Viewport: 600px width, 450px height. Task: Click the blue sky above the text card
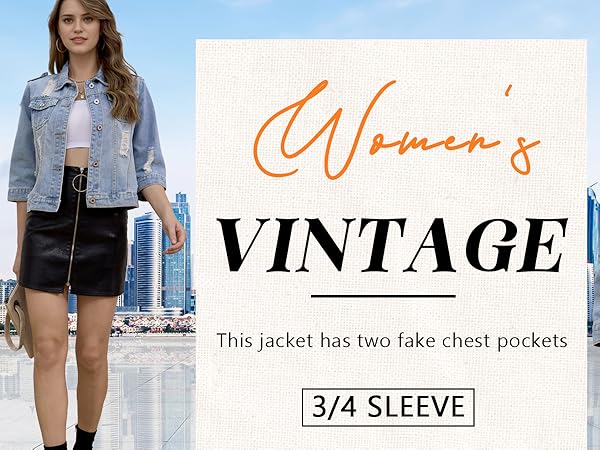[383, 19]
